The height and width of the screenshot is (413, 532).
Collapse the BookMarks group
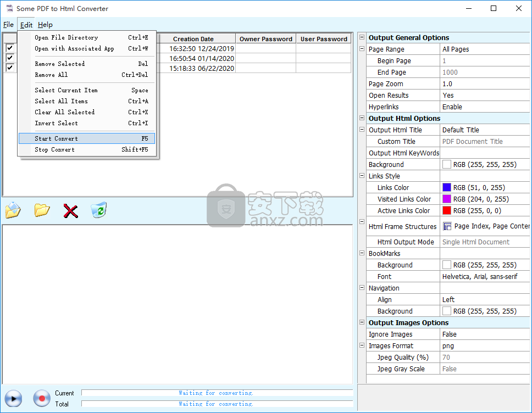coord(362,253)
